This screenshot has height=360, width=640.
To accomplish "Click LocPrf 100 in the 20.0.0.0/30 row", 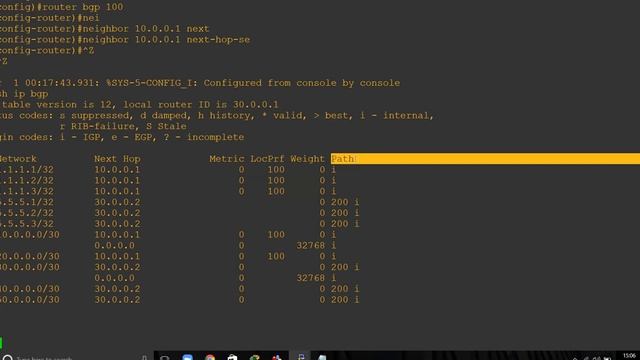I will tap(276, 256).
